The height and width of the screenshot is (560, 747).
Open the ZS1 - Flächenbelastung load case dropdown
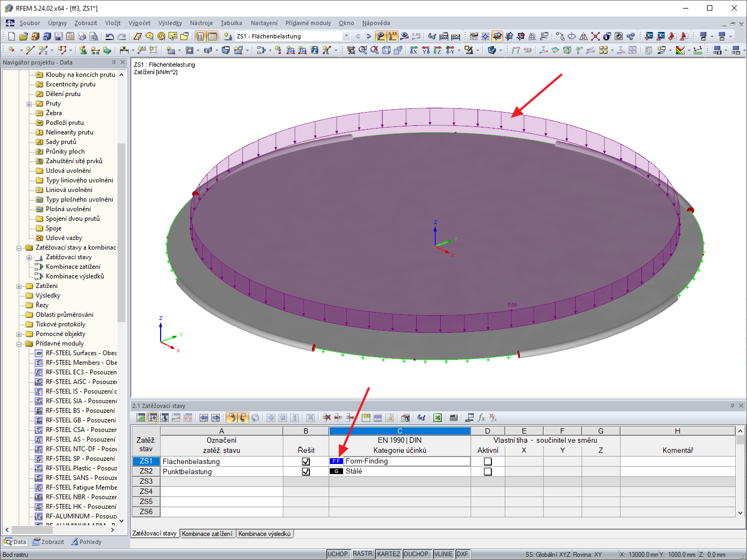pyautogui.click(x=346, y=36)
